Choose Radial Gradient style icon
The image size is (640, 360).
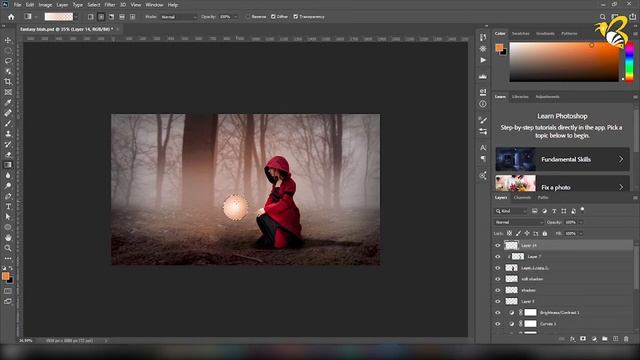[x=101, y=17]
